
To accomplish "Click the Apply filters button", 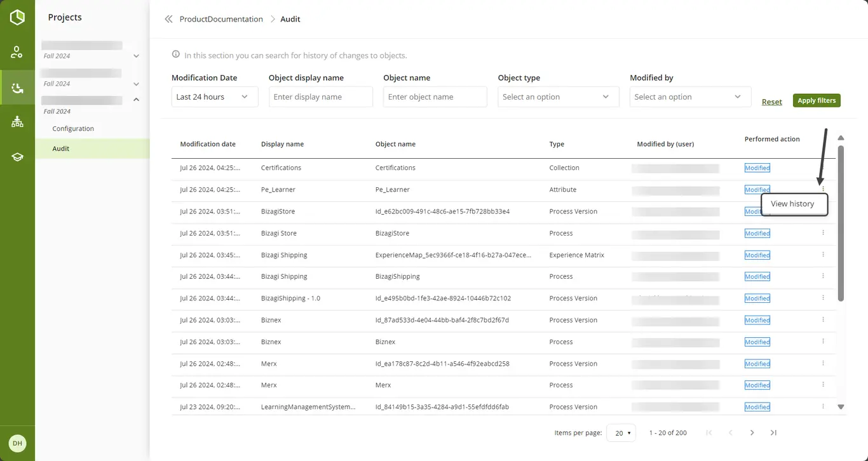I will pos(817,100).
